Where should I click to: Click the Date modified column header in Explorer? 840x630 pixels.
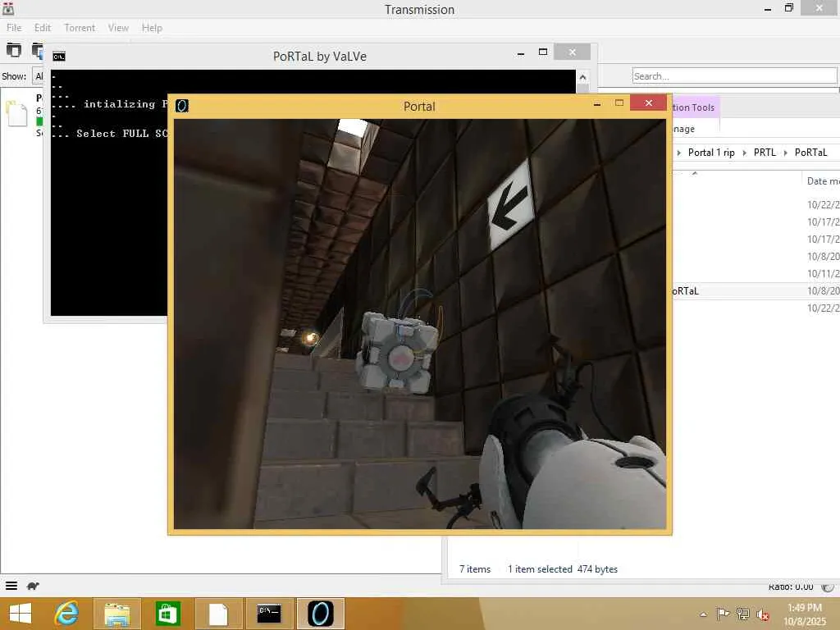tap(822, 181)
